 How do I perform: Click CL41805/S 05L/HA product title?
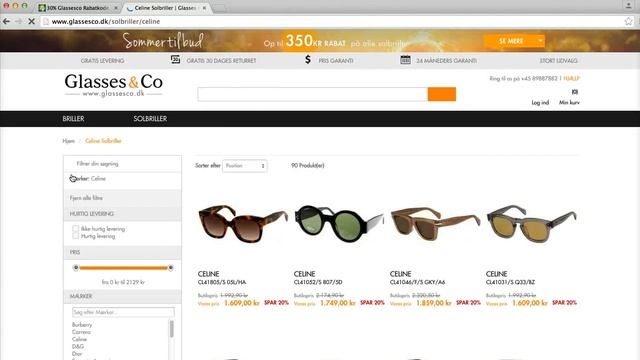[x=222, y=282]
